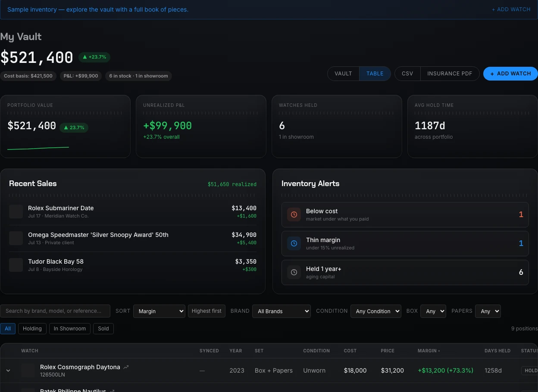Image resolution: width=538 pixels, height=392 pixels.
Task: Select the Sold status filter
Action: pyautogui.click(x=103, y=329)
